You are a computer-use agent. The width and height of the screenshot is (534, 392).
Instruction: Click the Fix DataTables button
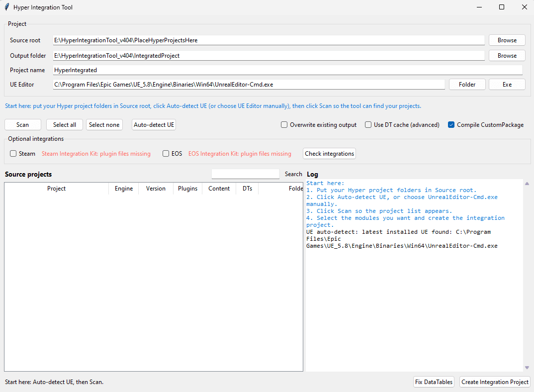(x=434, y=382)
